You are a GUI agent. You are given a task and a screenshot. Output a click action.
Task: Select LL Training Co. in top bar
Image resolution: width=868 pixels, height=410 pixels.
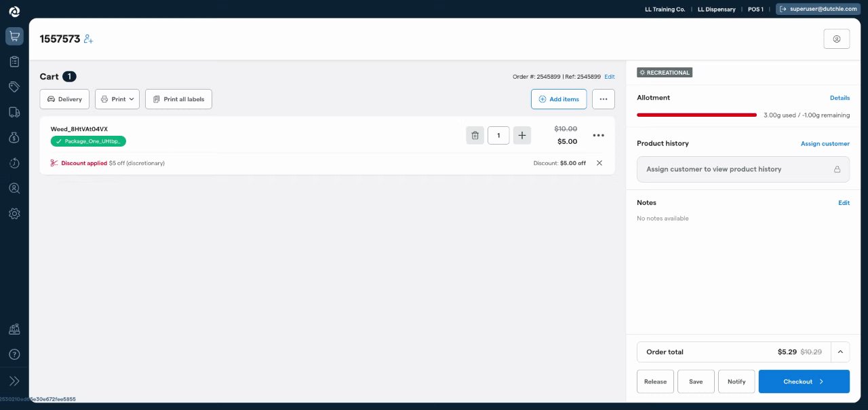[665, 10]
